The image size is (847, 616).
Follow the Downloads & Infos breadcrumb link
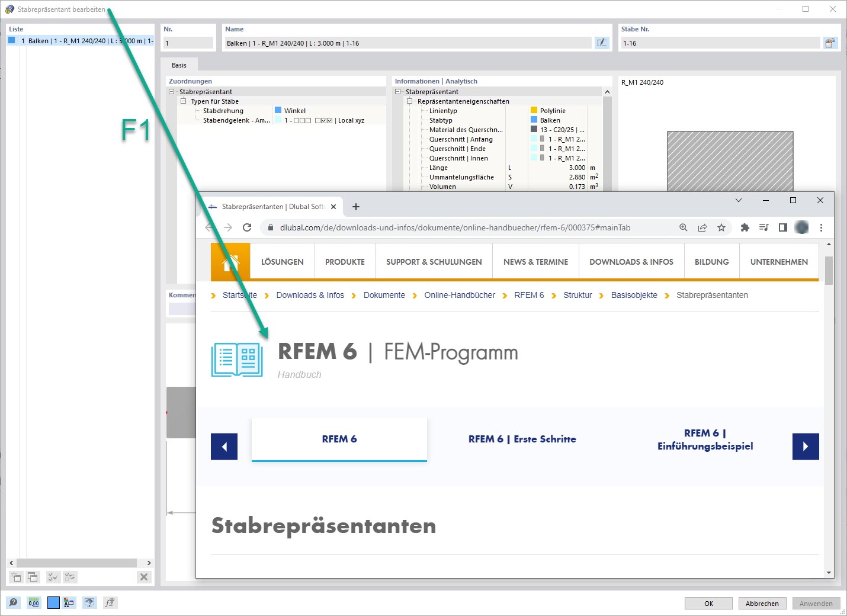pyautogui.click(x=310, y=295)
